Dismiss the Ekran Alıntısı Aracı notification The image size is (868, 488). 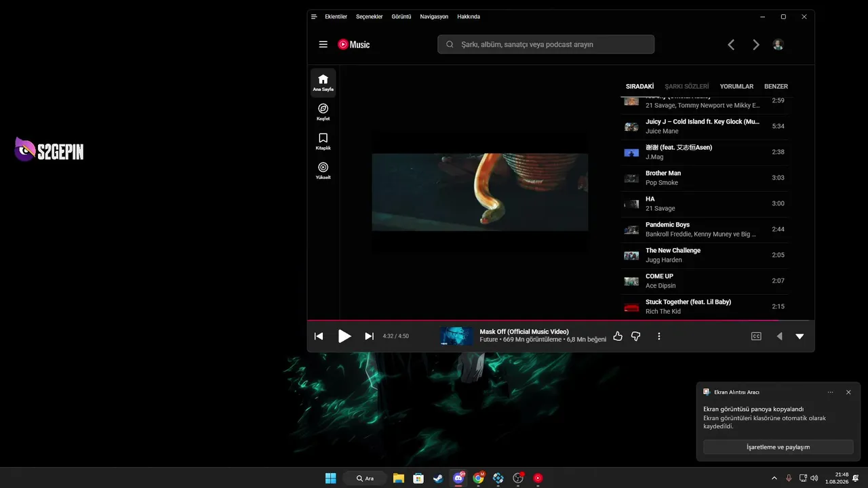click(848, 392)
